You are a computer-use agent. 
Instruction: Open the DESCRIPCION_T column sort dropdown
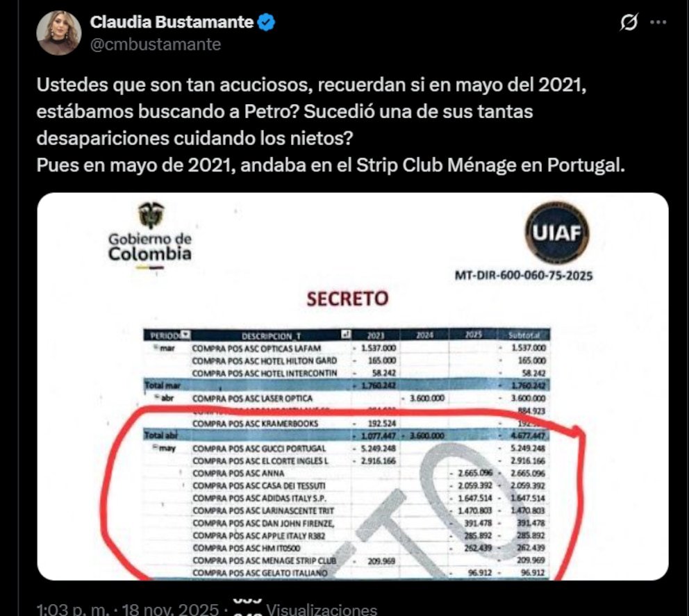[x=347, y=335]
